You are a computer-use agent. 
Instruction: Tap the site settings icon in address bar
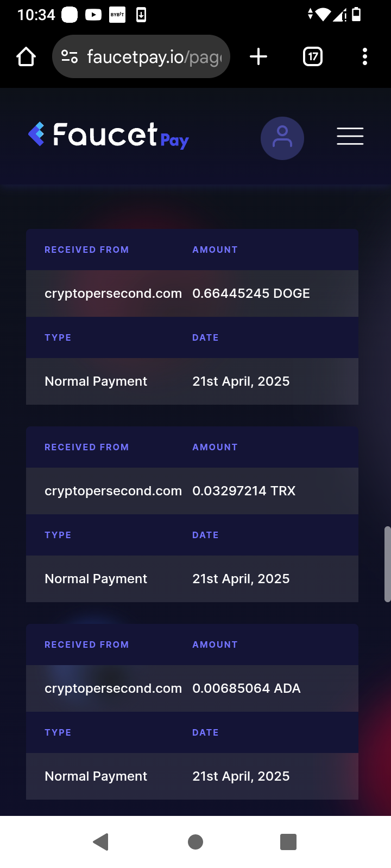70,56
